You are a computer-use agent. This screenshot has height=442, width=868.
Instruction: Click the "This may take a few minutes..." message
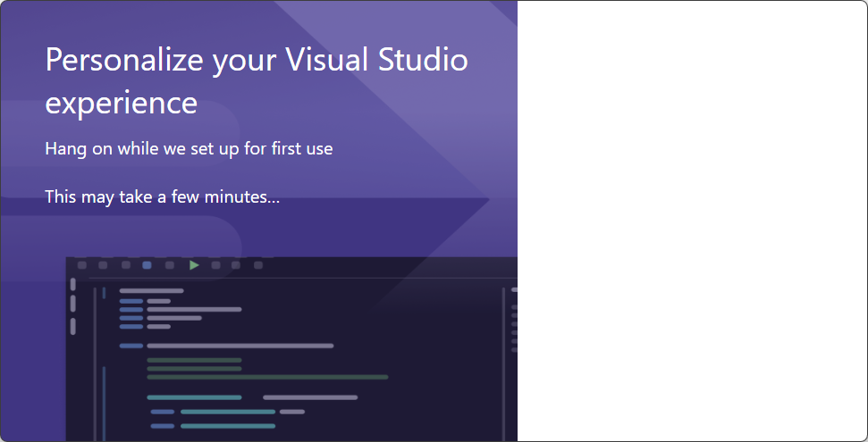[x=162, y=196]
